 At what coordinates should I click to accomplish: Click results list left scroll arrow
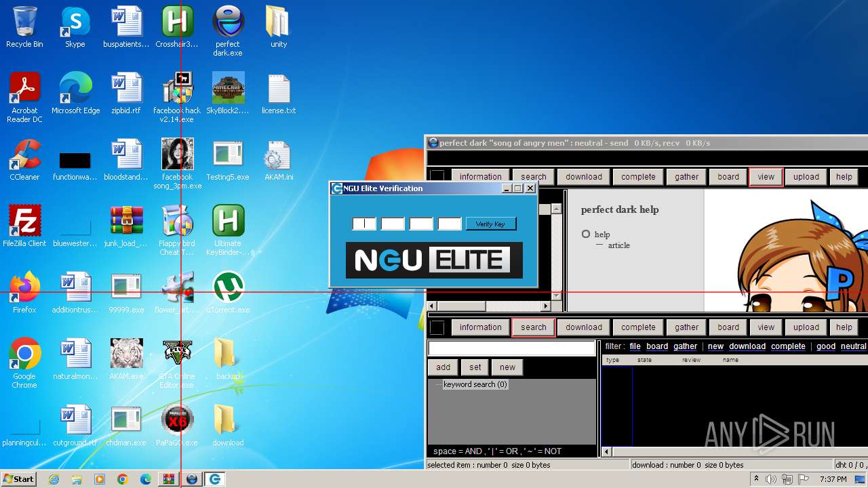608,451
